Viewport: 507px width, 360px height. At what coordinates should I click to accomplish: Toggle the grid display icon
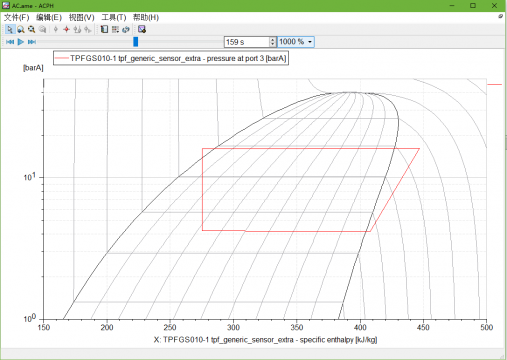(x=115, y=29)
